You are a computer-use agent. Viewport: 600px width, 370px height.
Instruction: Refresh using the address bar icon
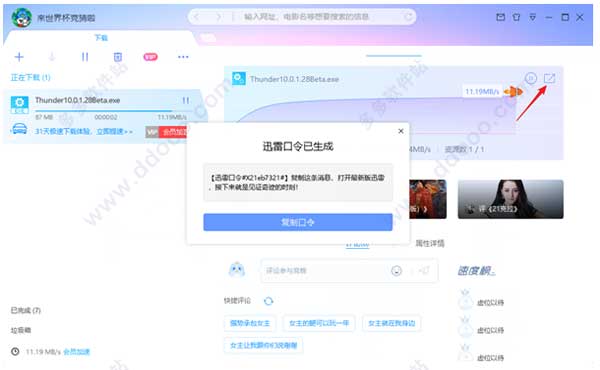[408, 16]
